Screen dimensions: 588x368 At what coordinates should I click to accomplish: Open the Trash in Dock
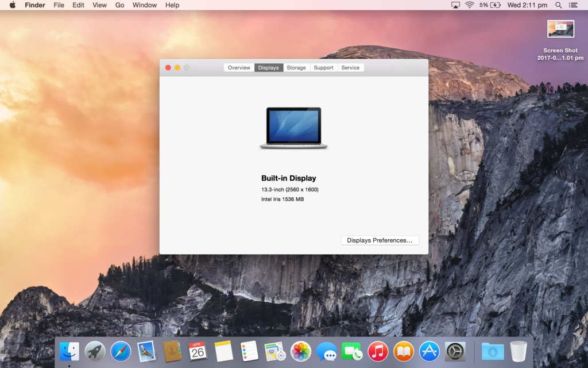(519, 352)
